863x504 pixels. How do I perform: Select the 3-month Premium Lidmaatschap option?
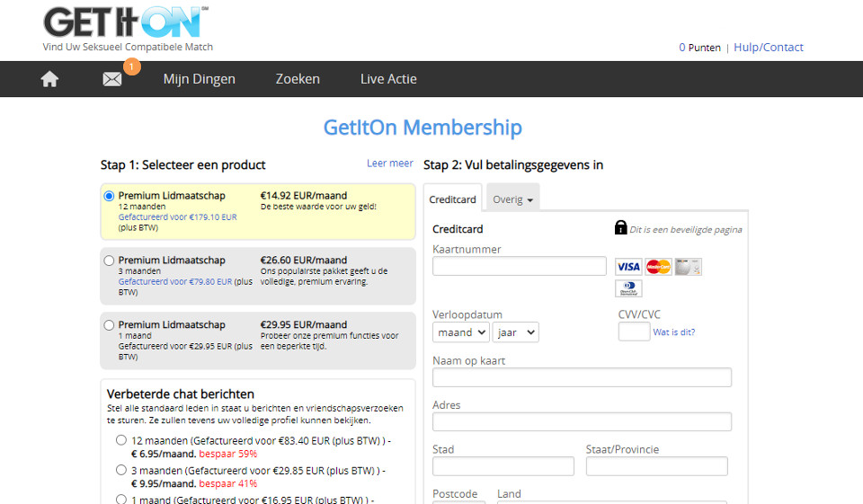110,261
